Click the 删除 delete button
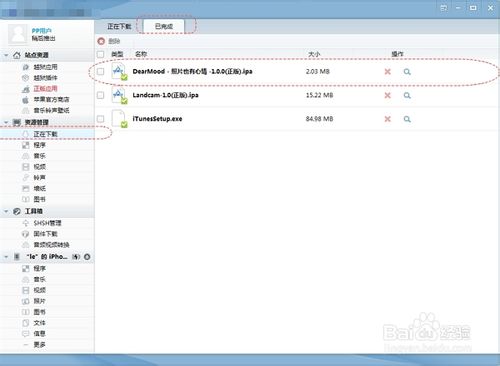500x366 pixels. point(109,41)
